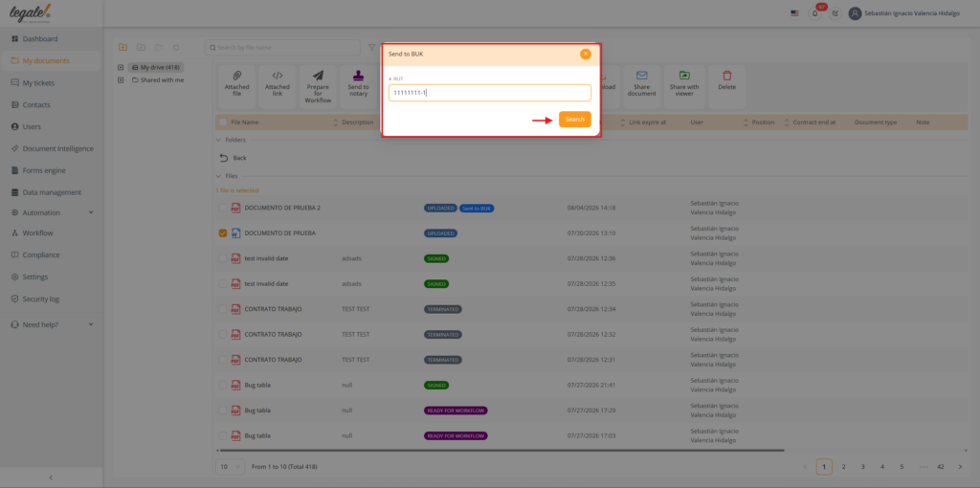Click the Back folder arrow icon
The image size is (980, 488).
224,158
